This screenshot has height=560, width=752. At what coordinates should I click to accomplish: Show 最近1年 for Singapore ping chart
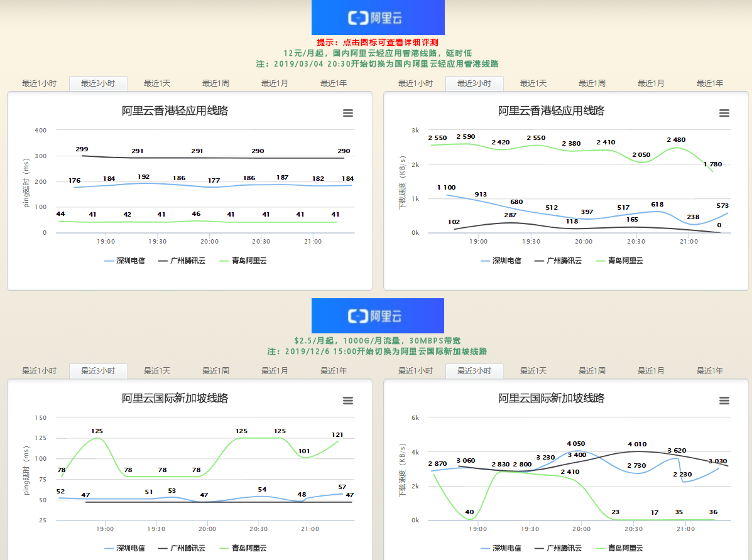click(334, 371)
